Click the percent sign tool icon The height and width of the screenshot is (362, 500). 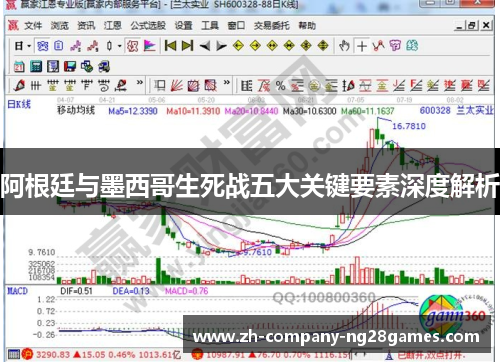pyautogui.click(x=281, y=86)
